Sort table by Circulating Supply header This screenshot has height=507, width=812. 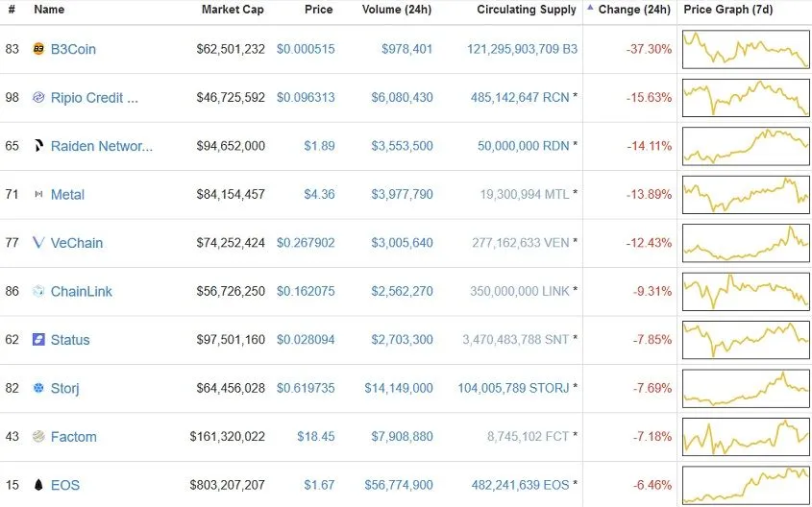pyautogui.click(x=527, y=10)
